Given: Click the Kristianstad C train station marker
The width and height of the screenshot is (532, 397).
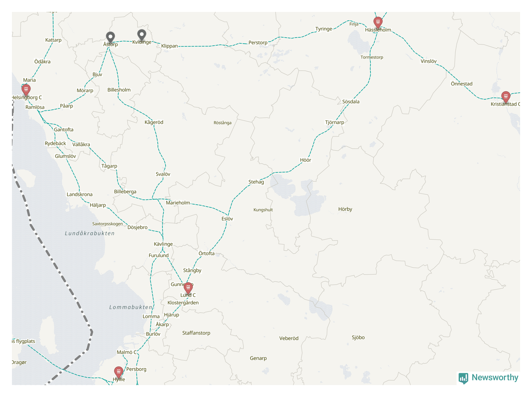Looking at the screenshot, I should point(505,97).
